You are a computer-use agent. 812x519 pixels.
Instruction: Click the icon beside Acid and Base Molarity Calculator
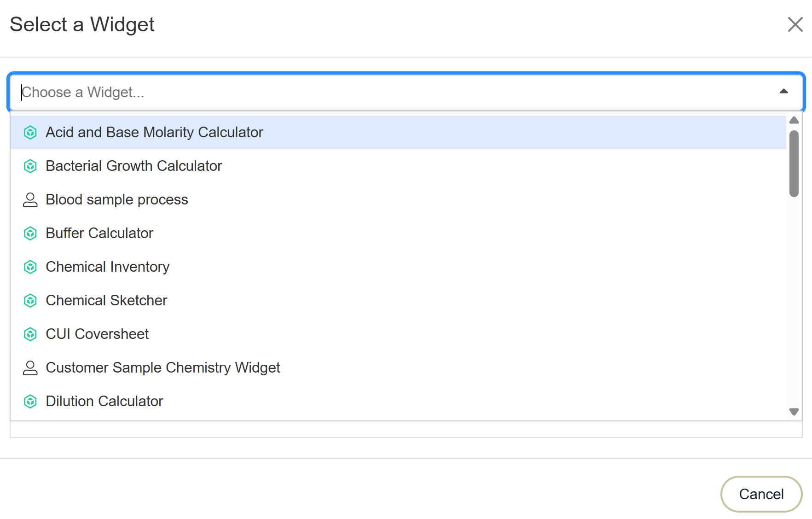coord(30,133)
